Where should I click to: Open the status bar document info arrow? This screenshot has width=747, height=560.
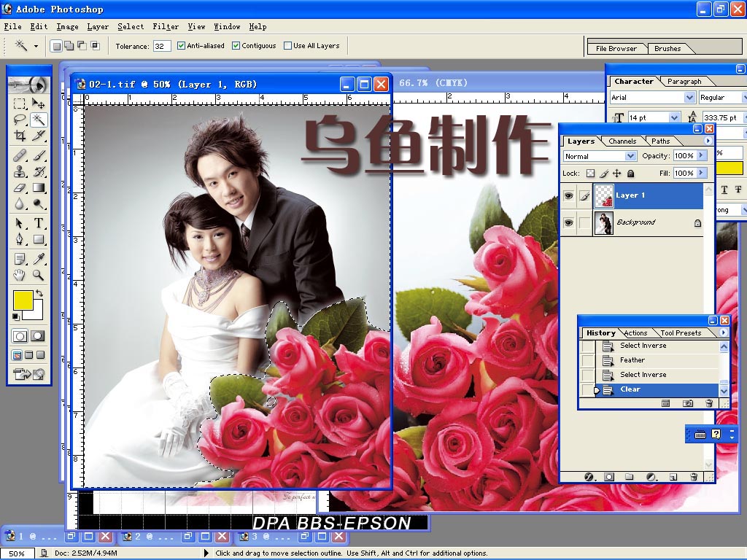pos(206,553)
